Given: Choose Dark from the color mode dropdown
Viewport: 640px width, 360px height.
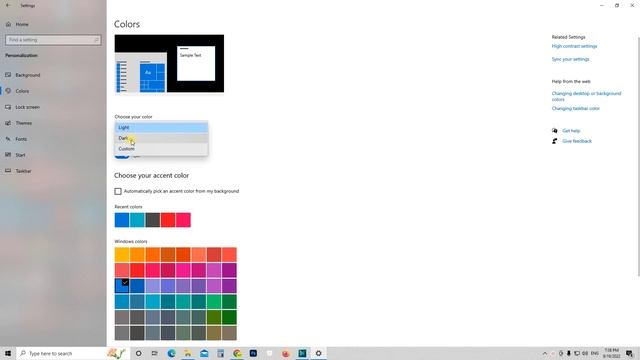Looking at the screenshot, I should [161, 138].
